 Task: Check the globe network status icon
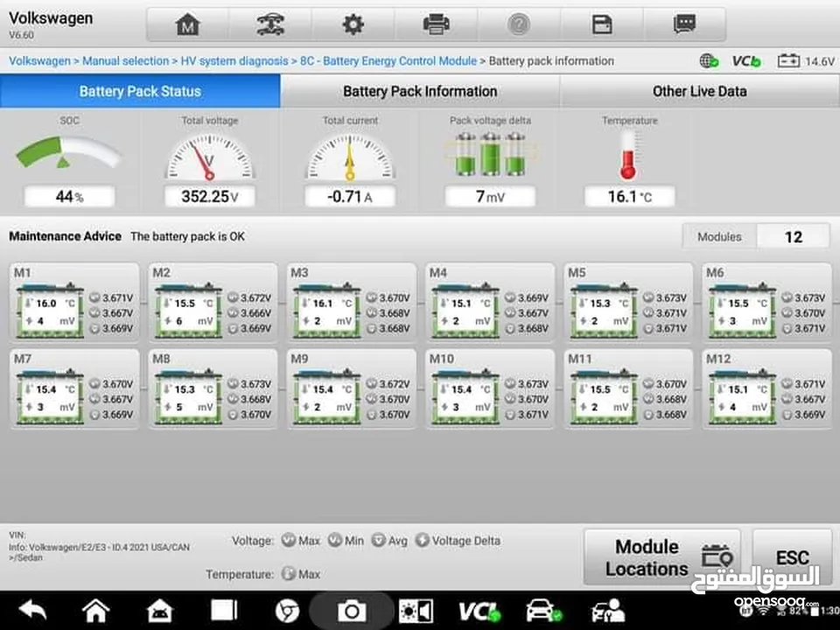[x=709, y=61]
